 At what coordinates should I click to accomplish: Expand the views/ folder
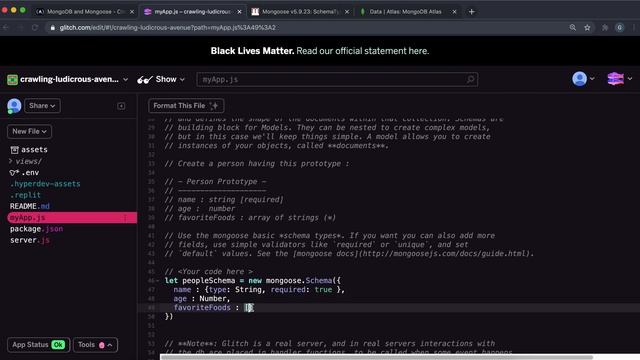(x=25, y=161)
